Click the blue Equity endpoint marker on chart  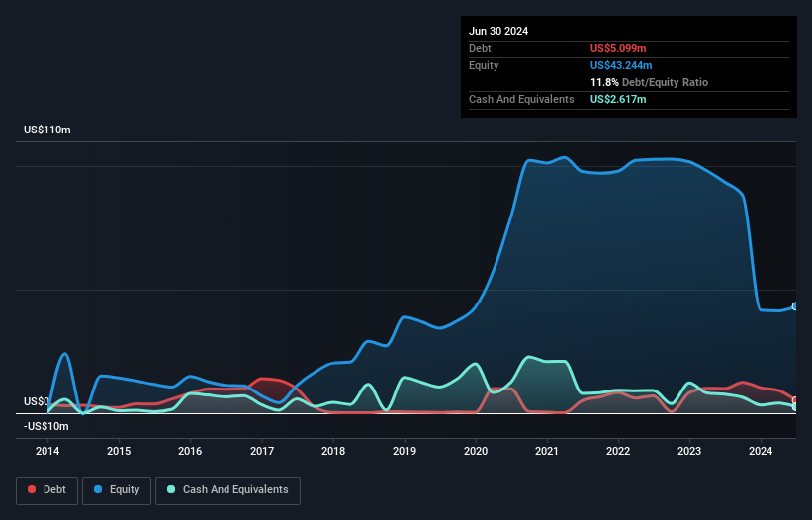[795, 306]
